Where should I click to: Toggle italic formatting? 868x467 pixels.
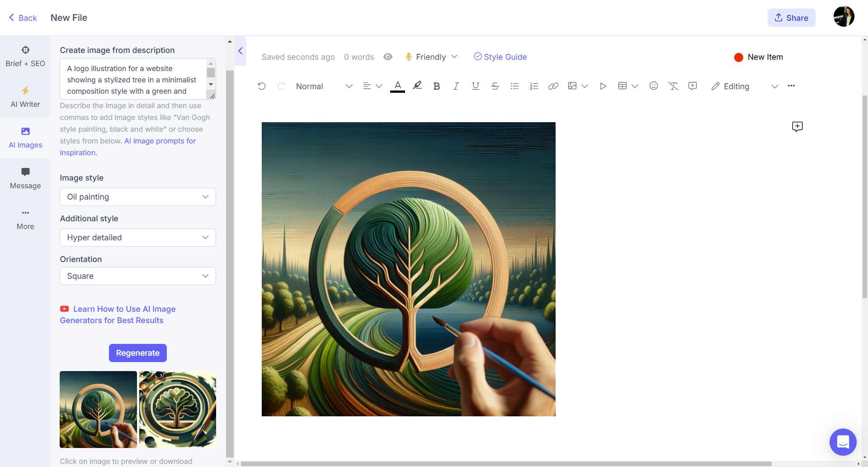(456, 86)
